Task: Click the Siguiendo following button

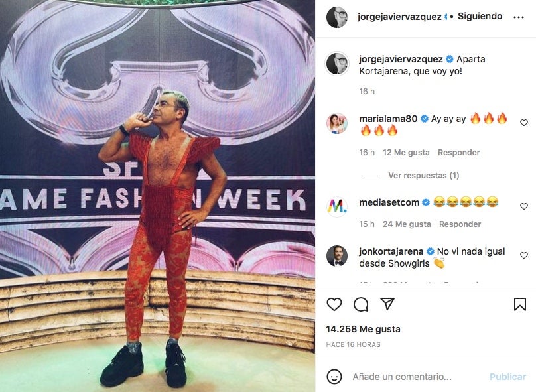Action: tap(480, 16)
